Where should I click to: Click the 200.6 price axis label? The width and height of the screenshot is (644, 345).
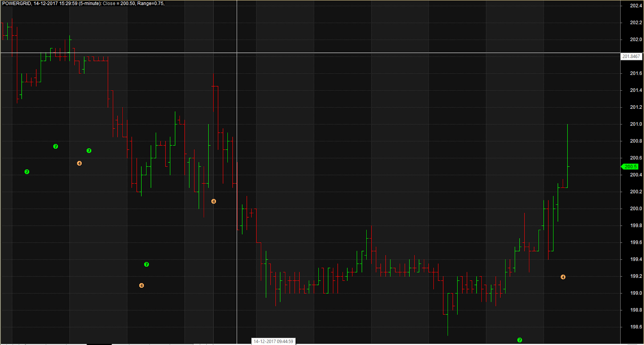point(636,158)
